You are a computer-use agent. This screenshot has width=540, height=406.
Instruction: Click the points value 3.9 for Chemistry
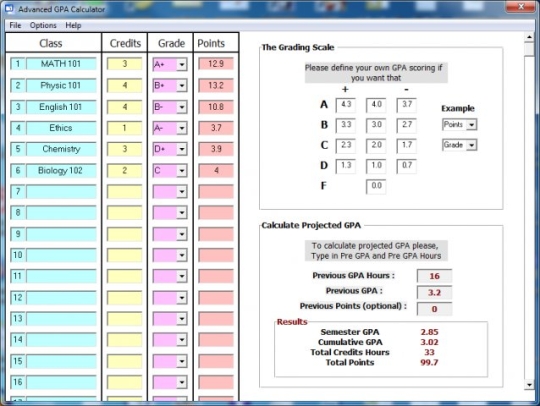coord(216,149)
